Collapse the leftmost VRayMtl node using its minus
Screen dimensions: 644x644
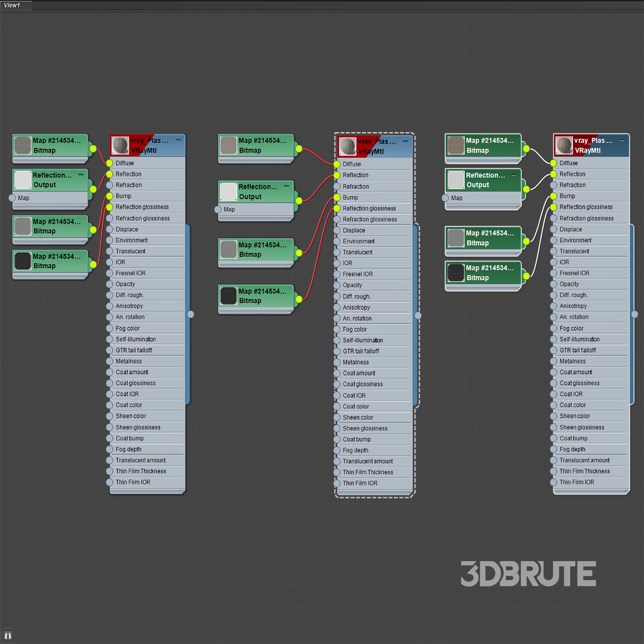178,140
